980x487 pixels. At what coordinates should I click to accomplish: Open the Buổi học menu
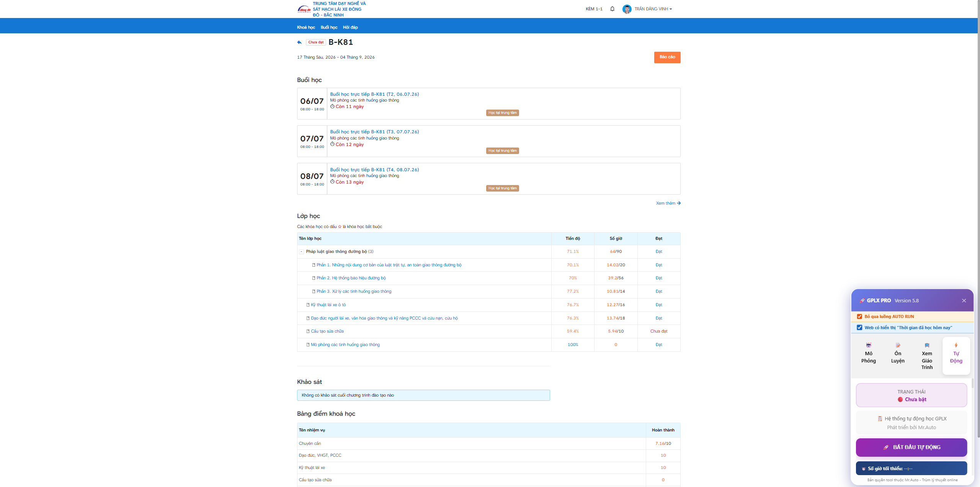pos(329,27)
